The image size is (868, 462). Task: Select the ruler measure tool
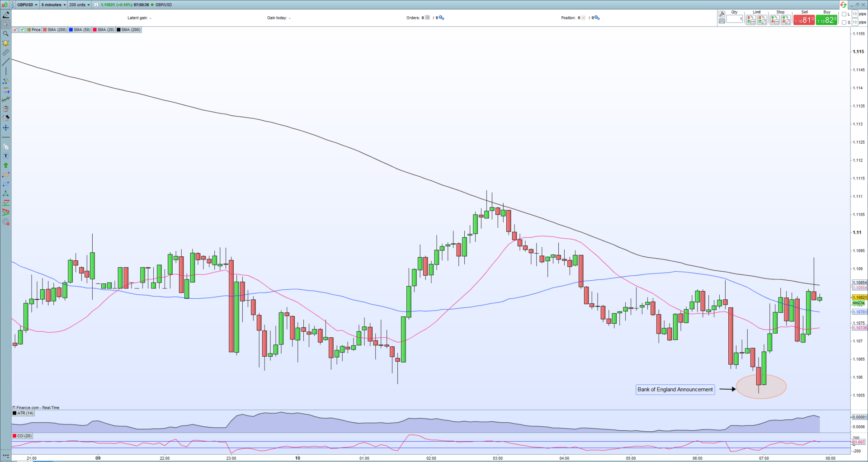coord(6,52)
